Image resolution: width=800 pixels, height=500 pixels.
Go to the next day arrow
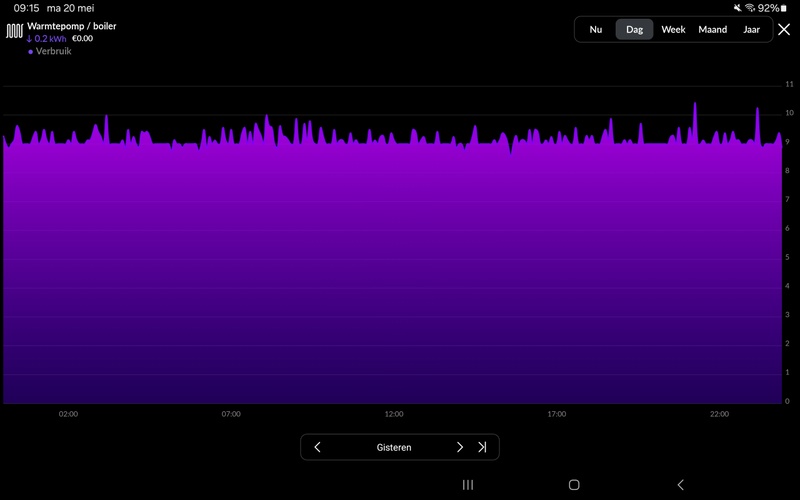460,447
